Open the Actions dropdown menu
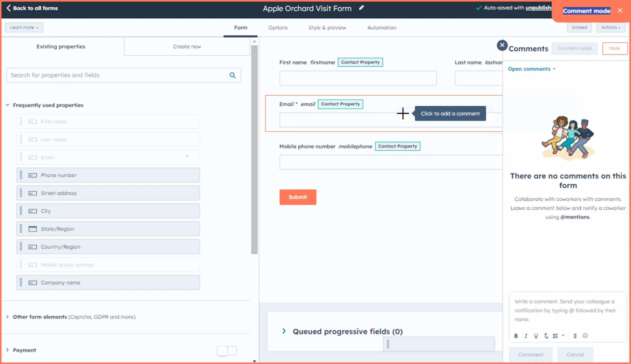 pyautogui.click(x=610, y=27)
